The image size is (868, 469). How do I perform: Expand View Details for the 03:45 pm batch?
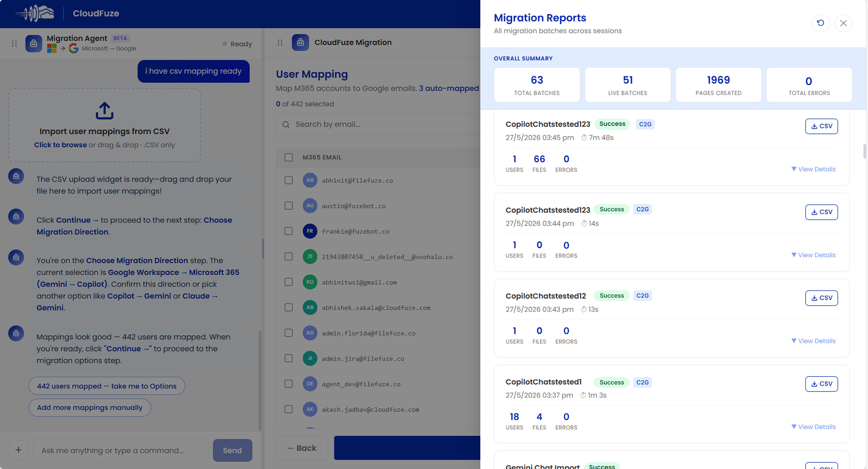[x=813, y=169]
